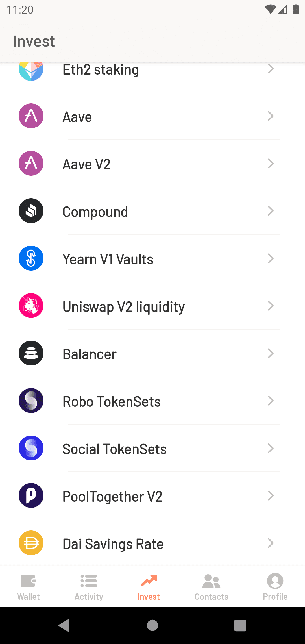Tap the Yearn V1 Vaults logo
The width and height of the screenshot is (305, 644).
tap(31, 258)
